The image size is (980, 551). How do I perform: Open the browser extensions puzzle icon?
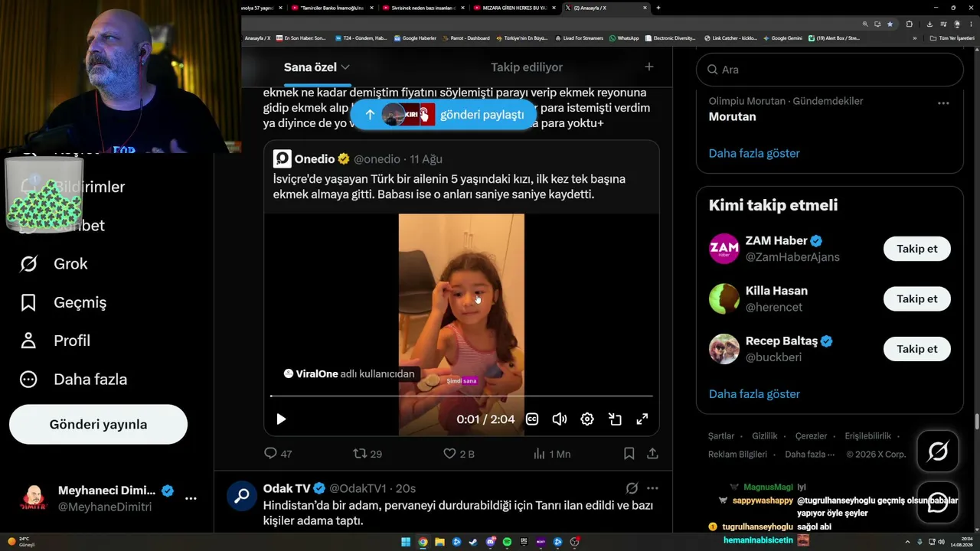point(909,24)
